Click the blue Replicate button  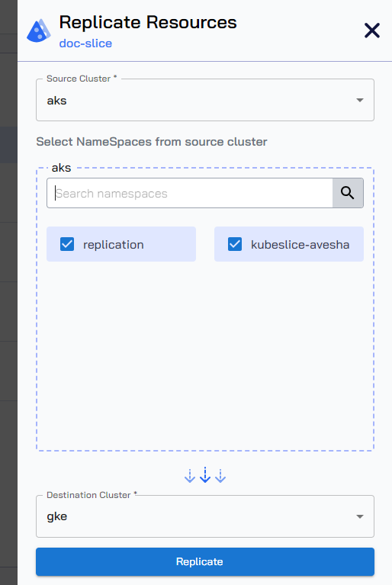pyautogui.click(x=205, y=561)
